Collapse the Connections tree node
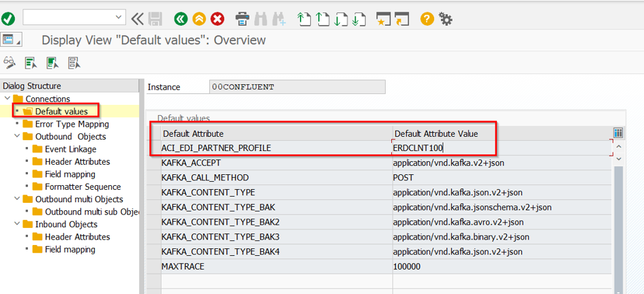The height and width of the screenshot is (294, 644). (7, 99)
